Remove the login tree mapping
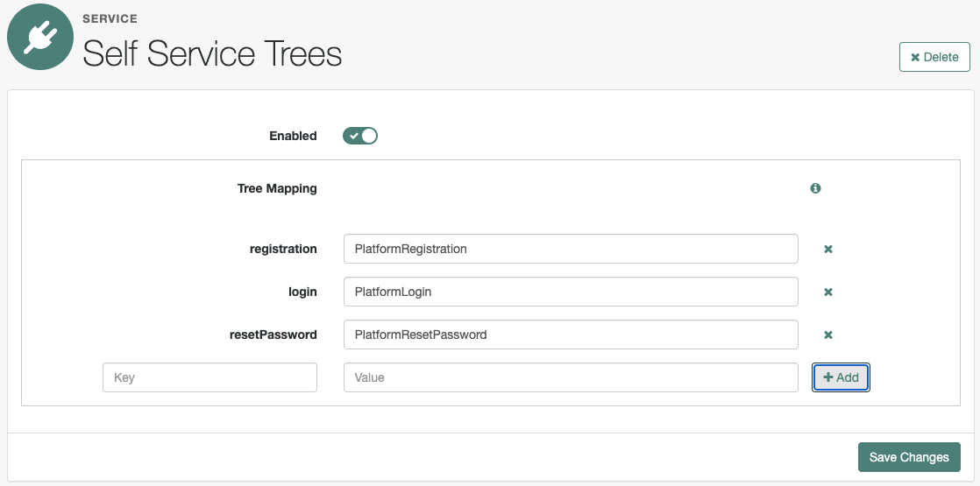 point(827,292)
